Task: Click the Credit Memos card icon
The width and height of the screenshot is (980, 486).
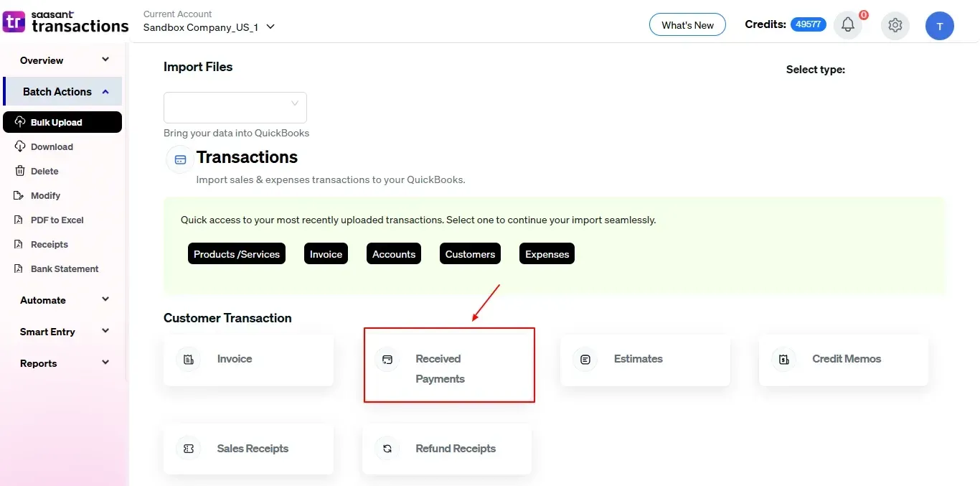Action: click(784, 359)
